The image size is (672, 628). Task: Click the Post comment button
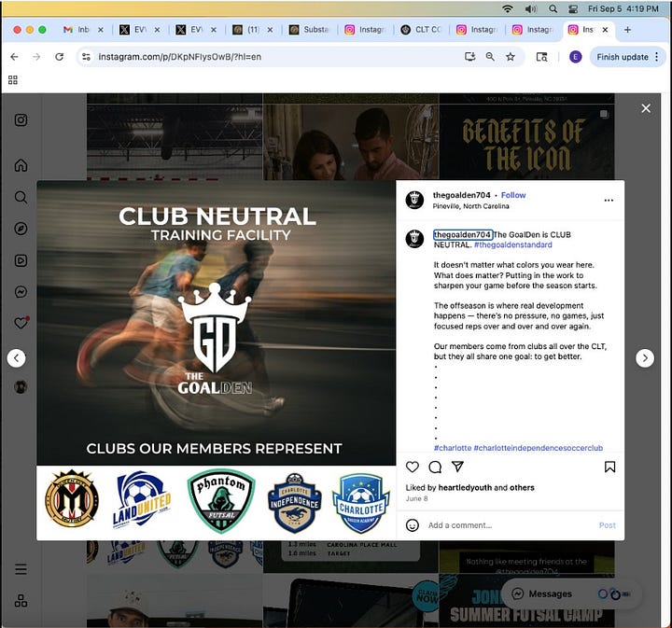tap(608, 525)
